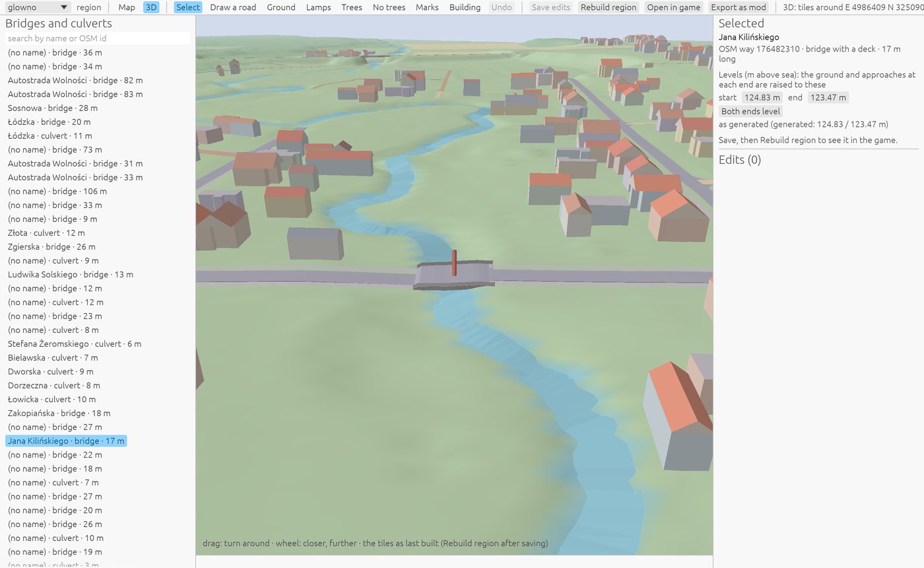Select Złota culvert 12 m

[46, 233]
